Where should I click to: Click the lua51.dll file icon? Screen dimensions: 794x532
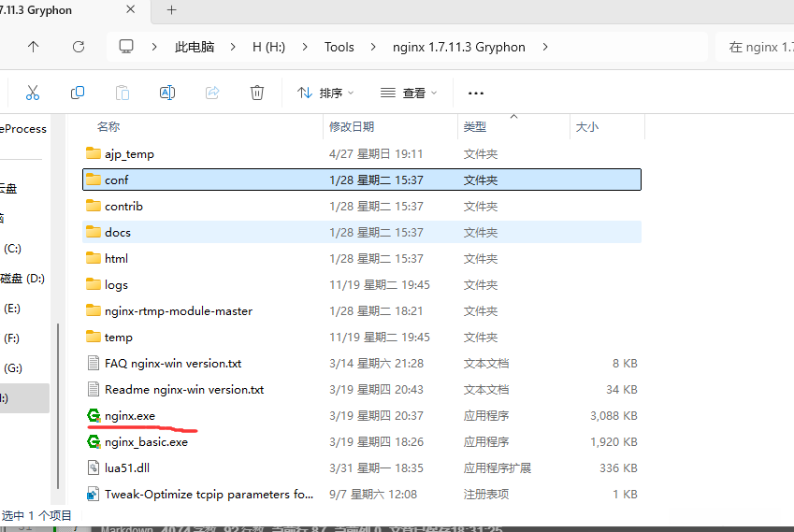[94, 467]
